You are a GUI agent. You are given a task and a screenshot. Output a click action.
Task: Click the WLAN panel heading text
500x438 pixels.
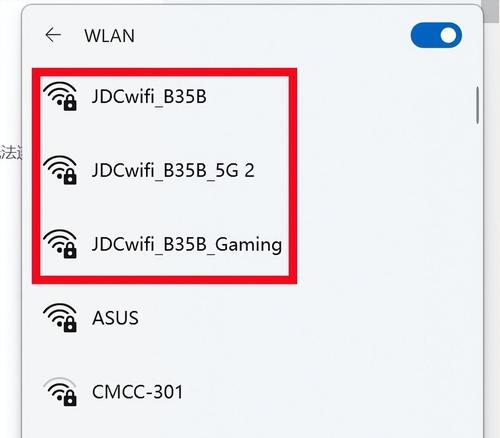109,35
